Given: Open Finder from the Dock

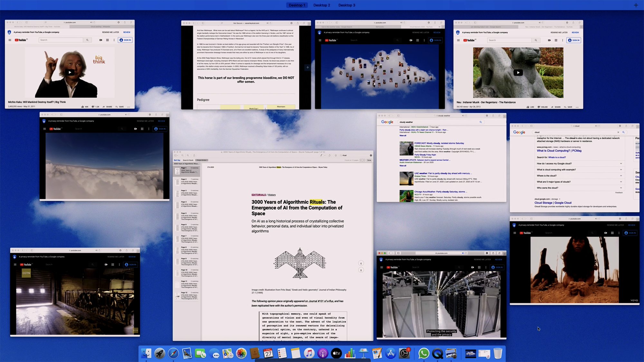Looking at the screenshot, I should (146, 353).
